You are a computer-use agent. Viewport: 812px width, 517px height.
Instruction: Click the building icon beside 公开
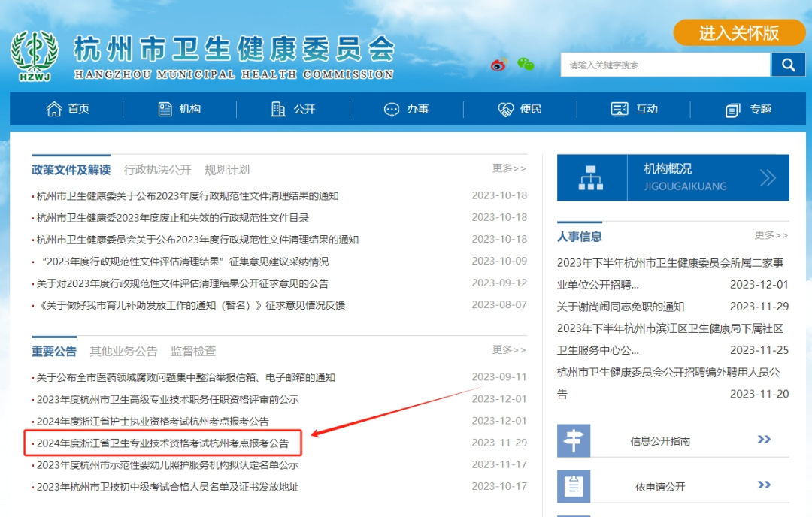click(278, 109)
